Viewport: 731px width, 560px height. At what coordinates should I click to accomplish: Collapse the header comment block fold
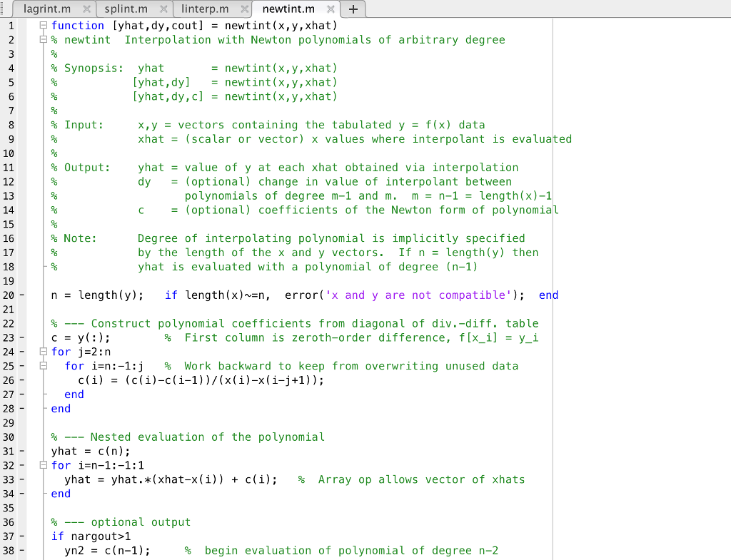(43, 39)
